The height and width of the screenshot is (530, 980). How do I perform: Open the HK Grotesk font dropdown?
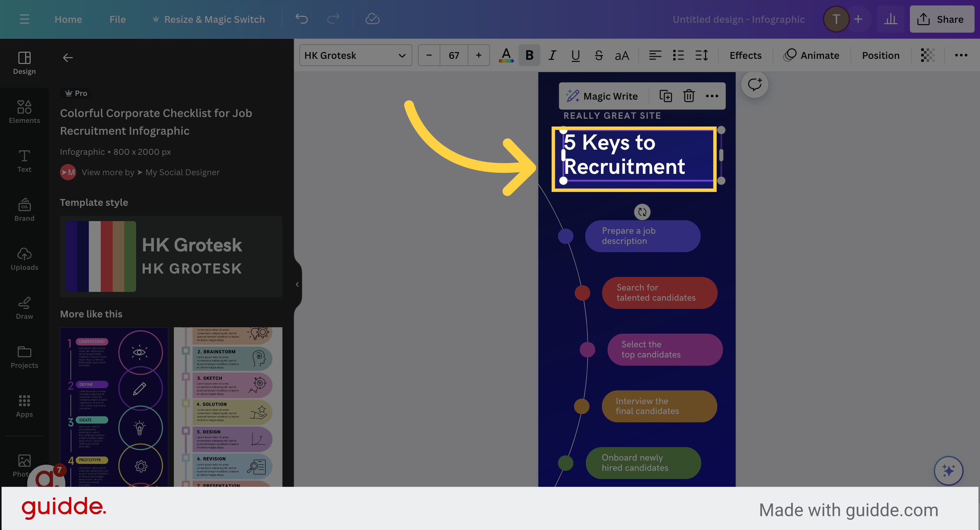355,55
